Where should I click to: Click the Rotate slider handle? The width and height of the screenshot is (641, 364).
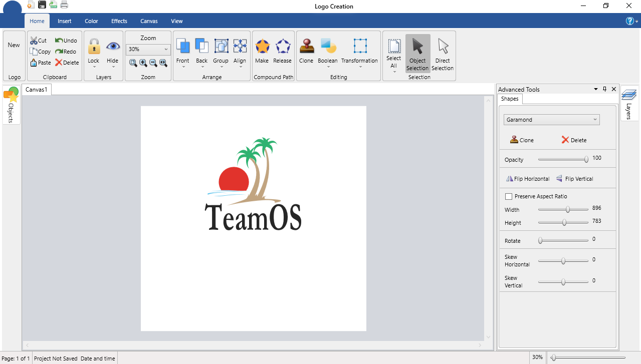click(540, 240)
